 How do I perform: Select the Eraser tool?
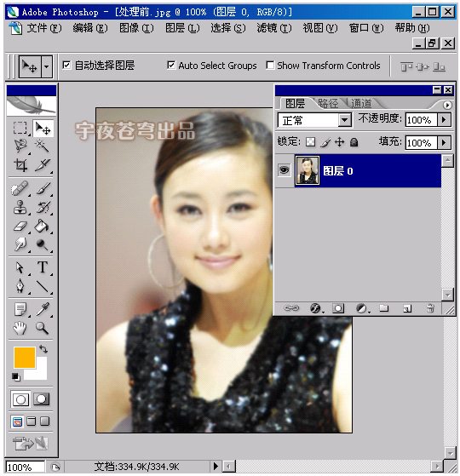(20, 227)
